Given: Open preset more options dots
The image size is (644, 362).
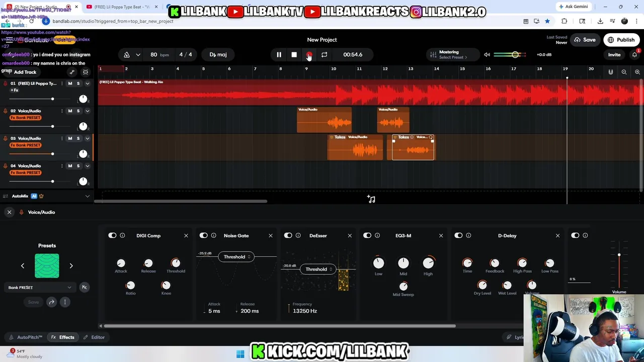Looking at the screenshot, I should click(65, 302).
